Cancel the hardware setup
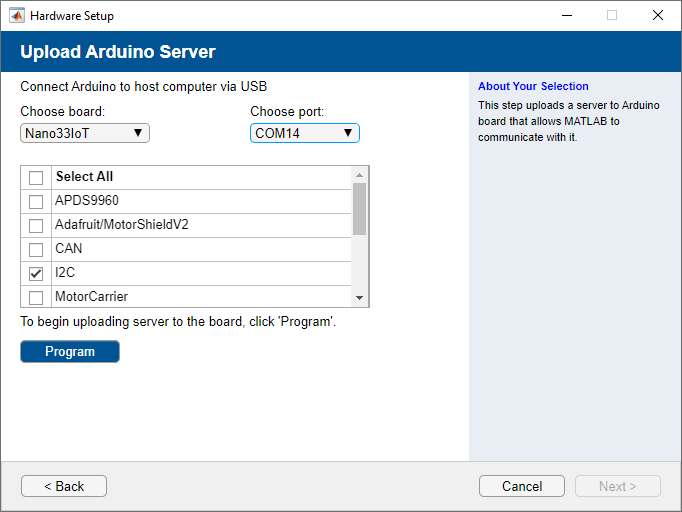This screenshot has height=512, width=682. [x=522, y=486]
